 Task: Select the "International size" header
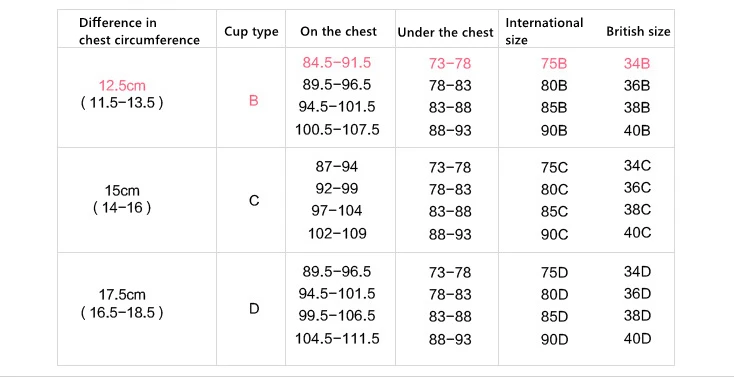coord(544,31)
